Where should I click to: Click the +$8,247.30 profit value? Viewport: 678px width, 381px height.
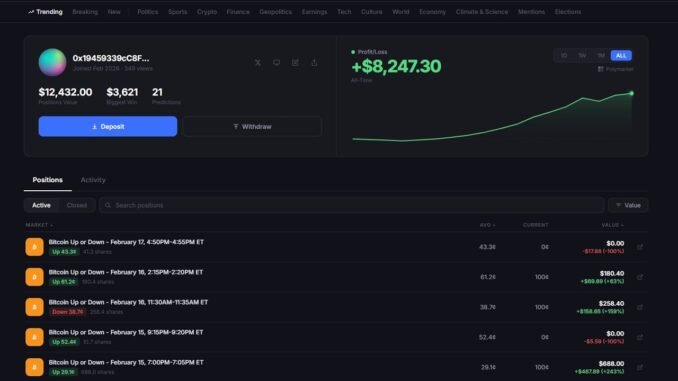point(397,66)
